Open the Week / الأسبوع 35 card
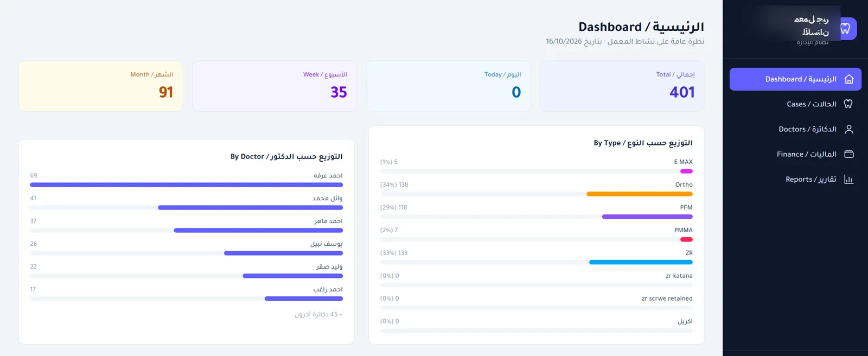Image resolution: width=868 pixels, height=356 pixels. pyautogui.click(x=275, y=86)
